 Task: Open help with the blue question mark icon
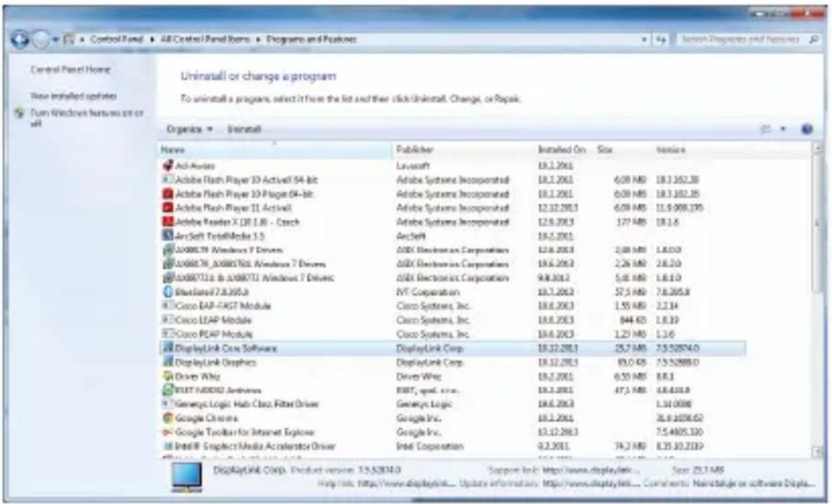807,129
